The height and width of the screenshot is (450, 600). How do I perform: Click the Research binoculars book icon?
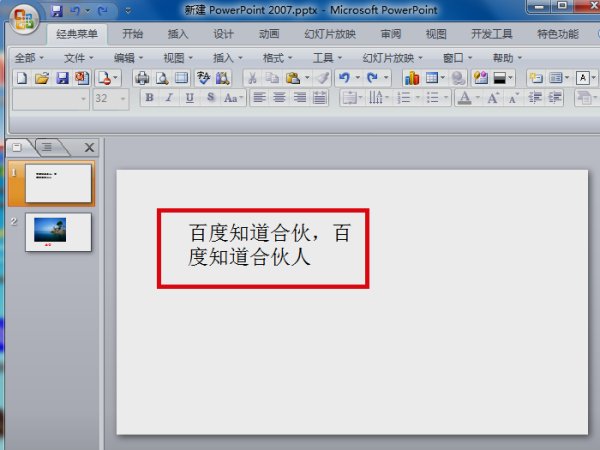point(222,78)
